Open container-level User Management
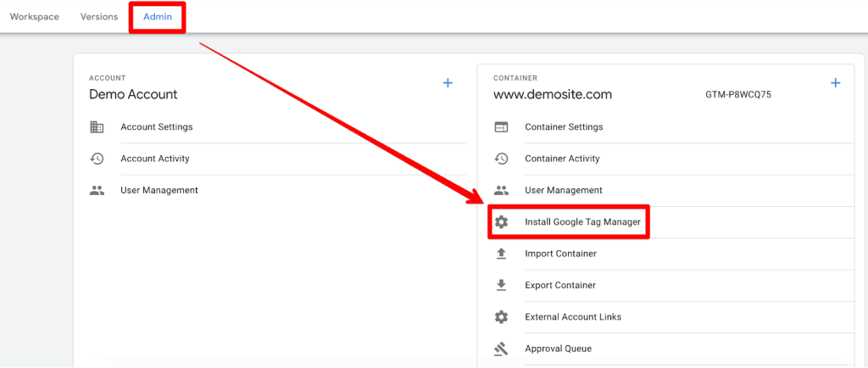868x368 pixels. pos(564,191)
